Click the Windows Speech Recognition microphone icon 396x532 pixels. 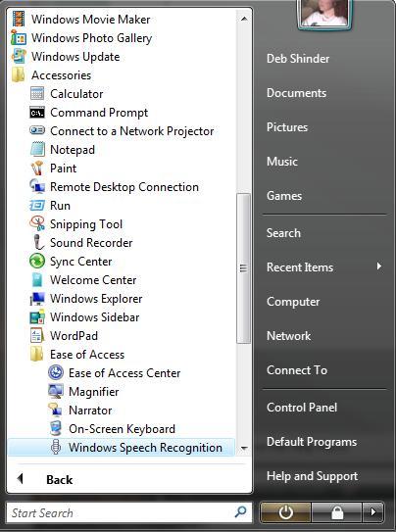(56, 447)
